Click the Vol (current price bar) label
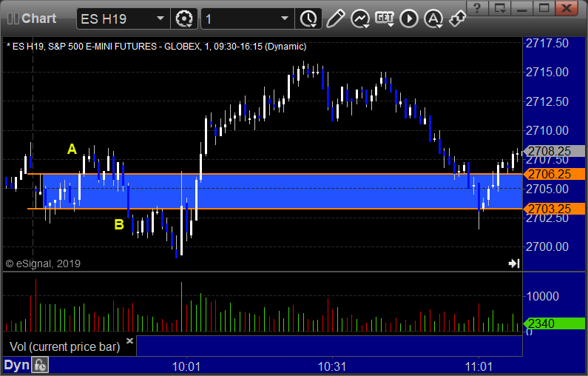This screenshot has width=588, height=376. (x=64, y=346)
